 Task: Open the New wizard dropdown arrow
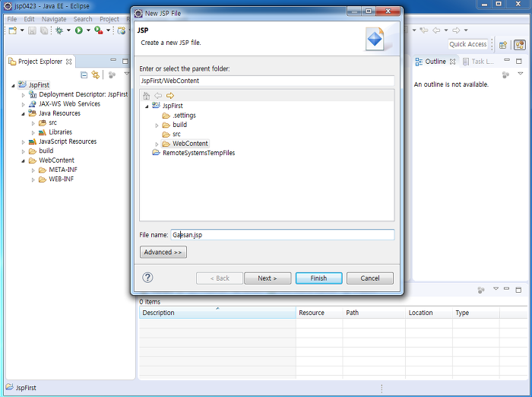pyautogui.click(x=22, y=30)
